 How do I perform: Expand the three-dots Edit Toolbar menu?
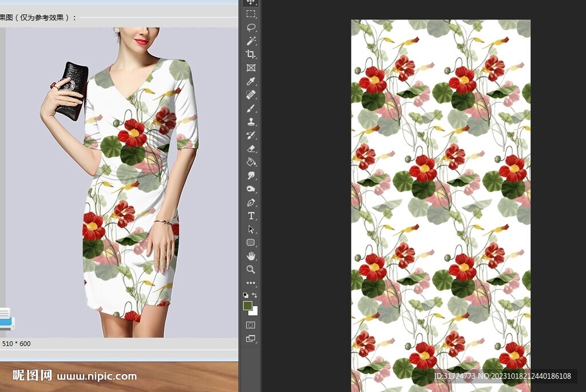(251, 283)
